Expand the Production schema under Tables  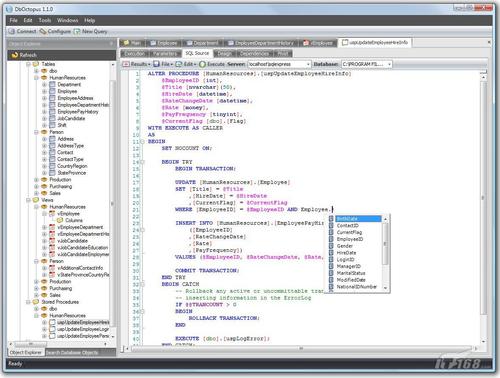pyautogui.click(x=37, y=180)
